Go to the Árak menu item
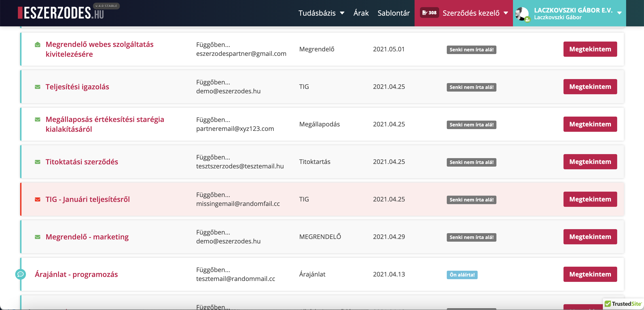This screenshot has height=310, width=644. (361, 13)
